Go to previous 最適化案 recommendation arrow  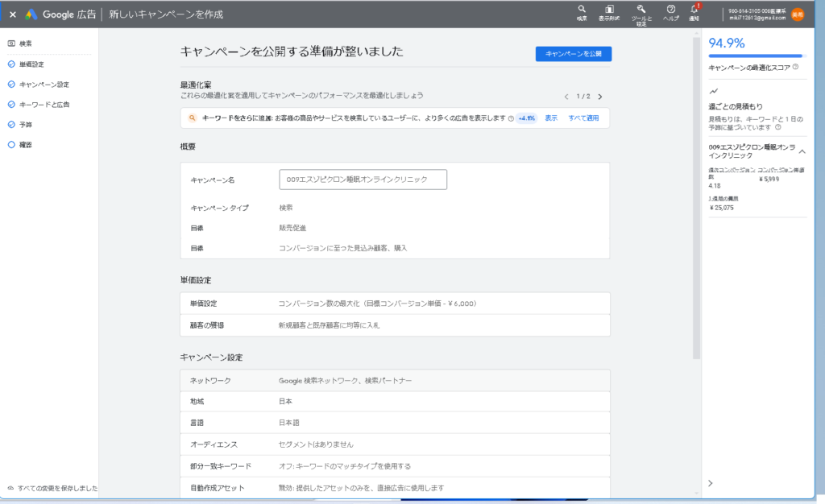566,97
